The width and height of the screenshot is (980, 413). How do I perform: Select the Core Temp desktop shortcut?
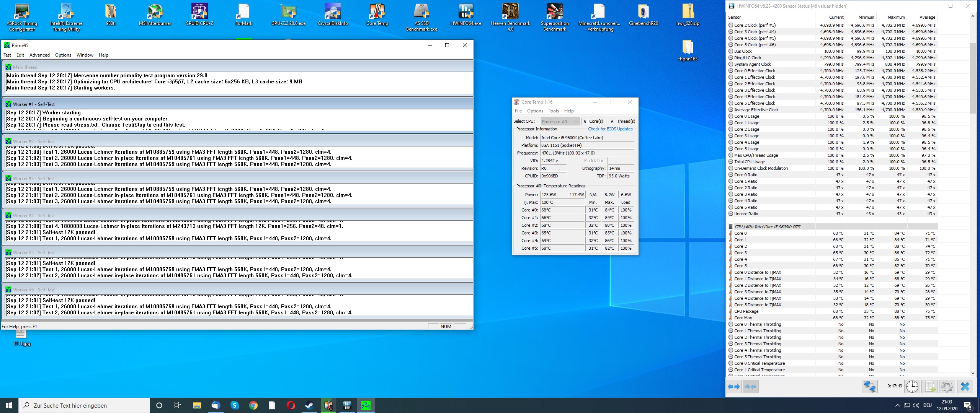377,15
